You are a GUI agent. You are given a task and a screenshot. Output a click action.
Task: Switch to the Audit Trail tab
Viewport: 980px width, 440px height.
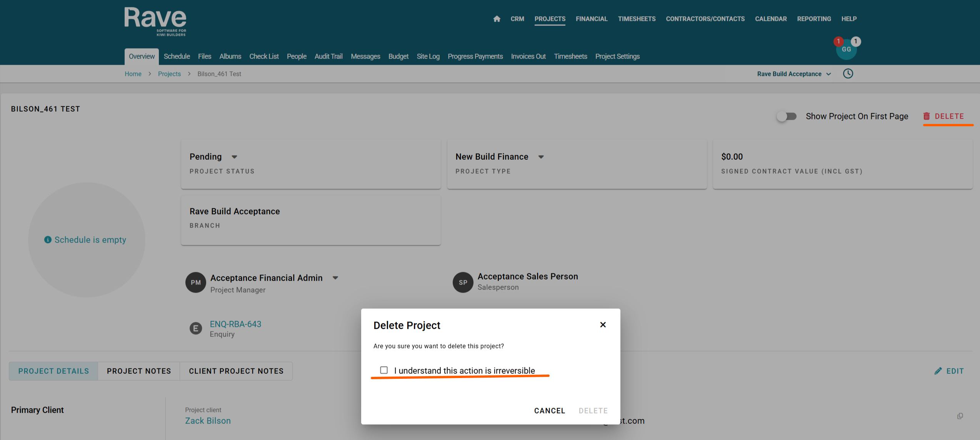(328, 57)
